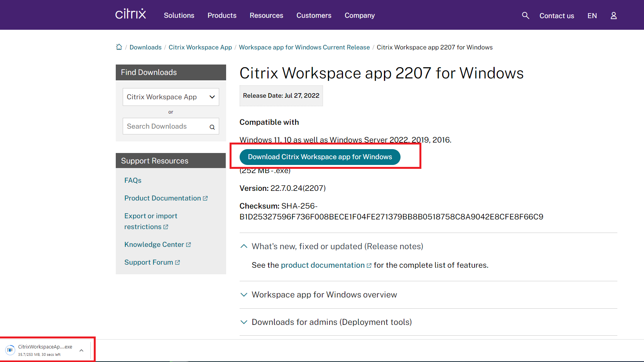Open the Solutions menu
Screen dimensions: 644x362
[179, 15]
